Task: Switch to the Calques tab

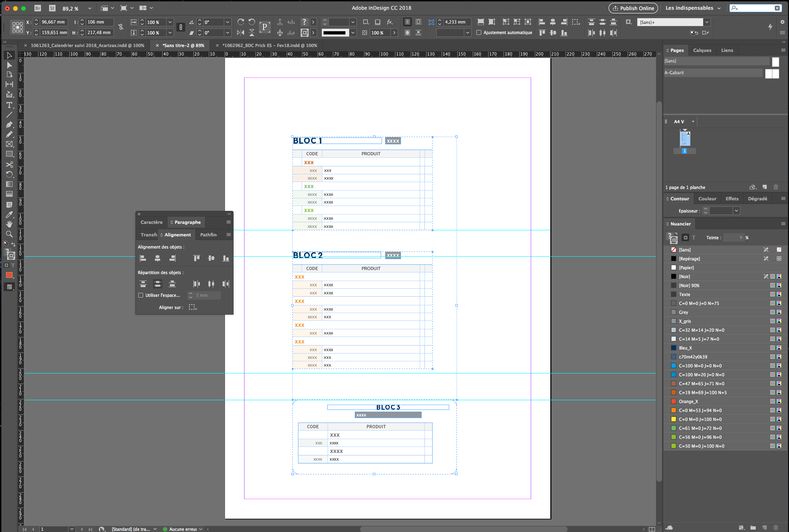Action: [x=702, y=50]
